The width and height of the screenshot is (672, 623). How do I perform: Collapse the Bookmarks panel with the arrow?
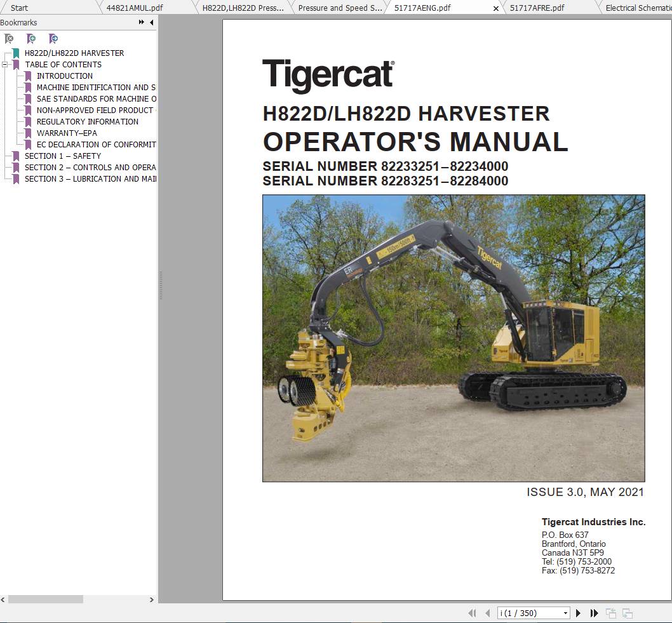pos(151,23)
